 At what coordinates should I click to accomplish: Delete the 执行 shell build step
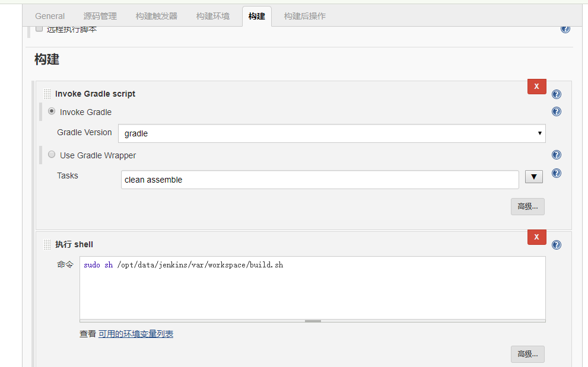(536, 237)
